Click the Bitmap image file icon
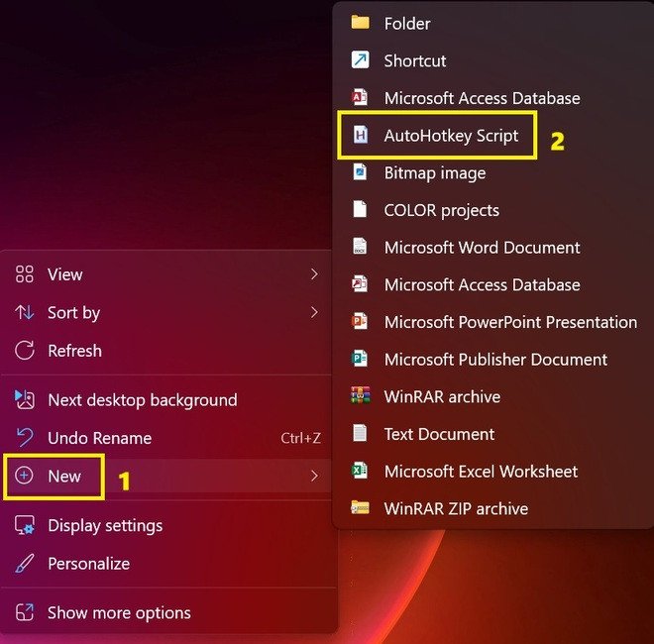The image size is (654, 644). (x=360, y=171)
